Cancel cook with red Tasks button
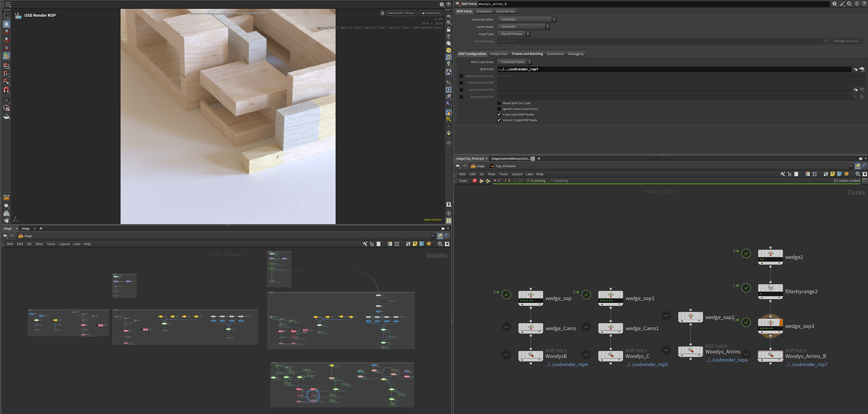The height and width of the screenshot is (414, 868). coord(474,181)
